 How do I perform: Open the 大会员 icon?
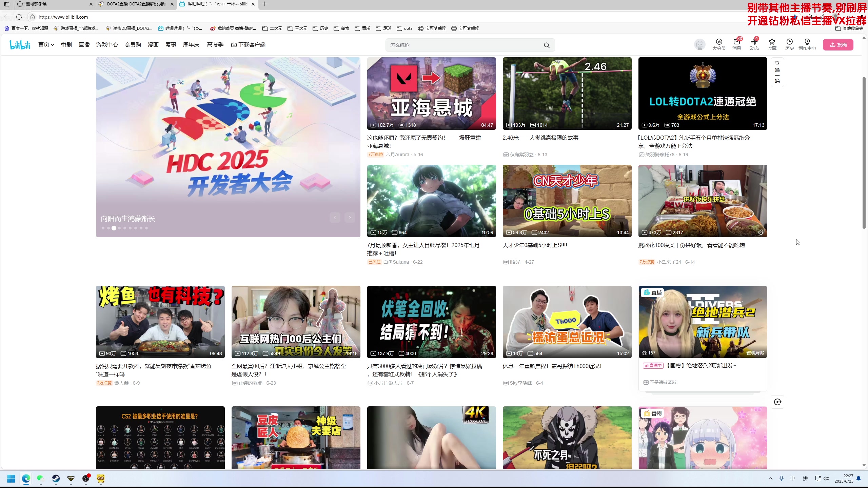tap(719, 44)
